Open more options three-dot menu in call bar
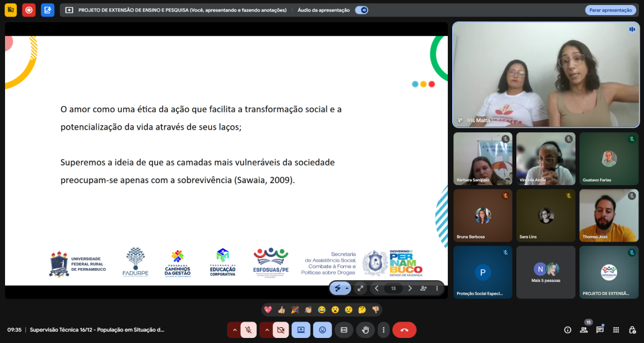 pos(383,330)
